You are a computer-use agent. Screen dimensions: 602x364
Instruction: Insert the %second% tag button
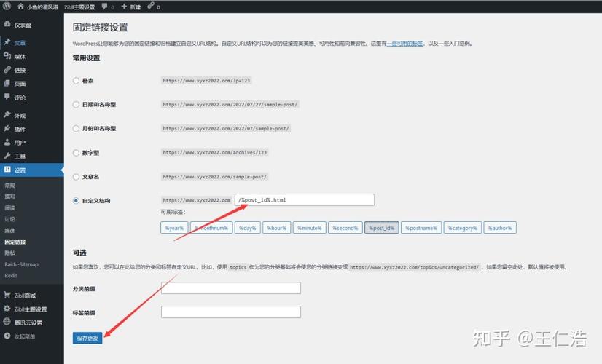[x=345, y=228]
